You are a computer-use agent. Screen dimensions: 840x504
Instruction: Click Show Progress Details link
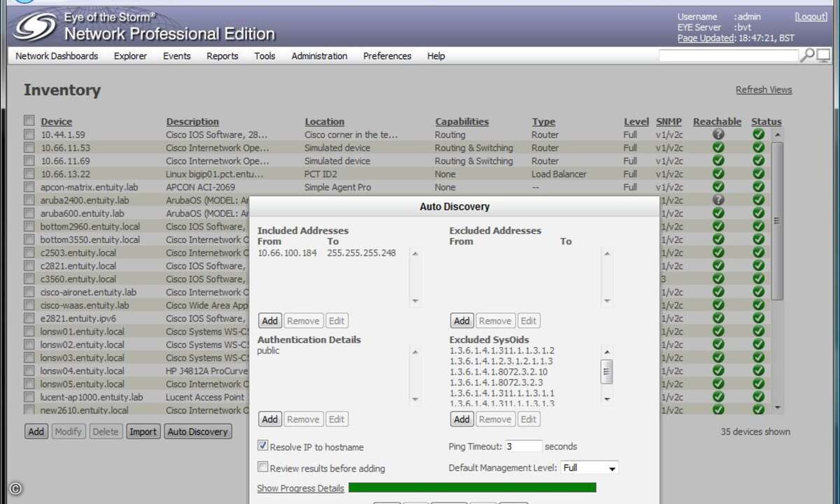tap(300, 488)
